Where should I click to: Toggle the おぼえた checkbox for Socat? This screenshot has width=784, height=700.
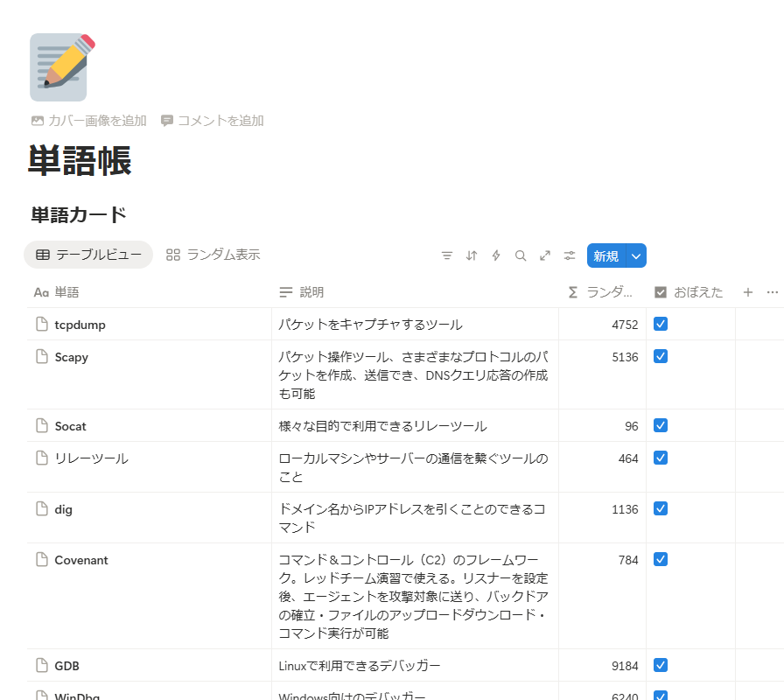coord(661,426)
